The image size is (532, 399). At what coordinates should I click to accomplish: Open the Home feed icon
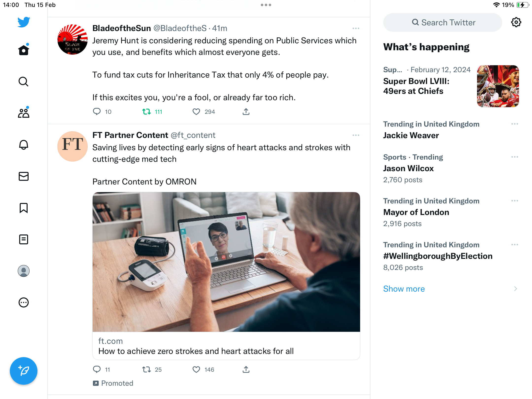pyautogui.click(x=24, y=50)
